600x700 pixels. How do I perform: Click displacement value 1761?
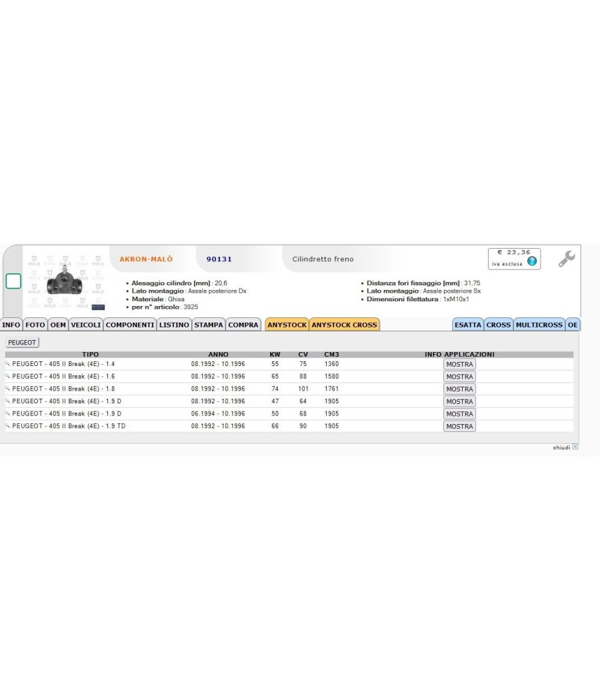point(332,389)
